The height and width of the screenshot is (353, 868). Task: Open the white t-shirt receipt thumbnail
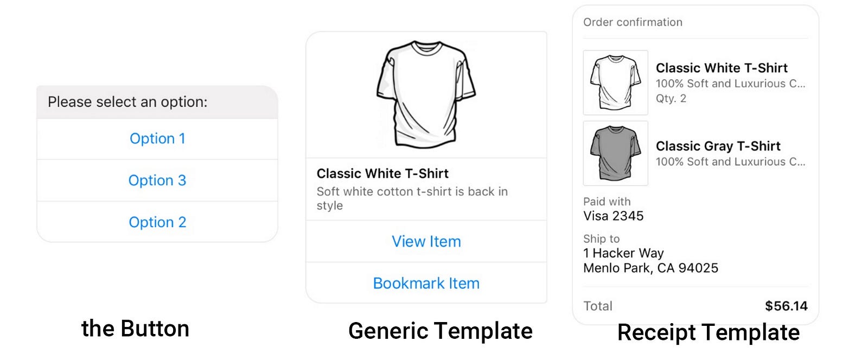click(615, 83)
